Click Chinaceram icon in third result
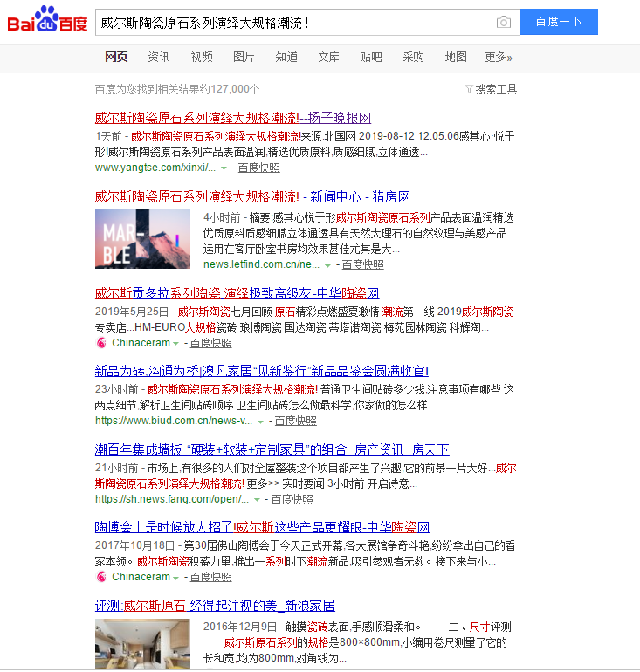 point(101,343)
